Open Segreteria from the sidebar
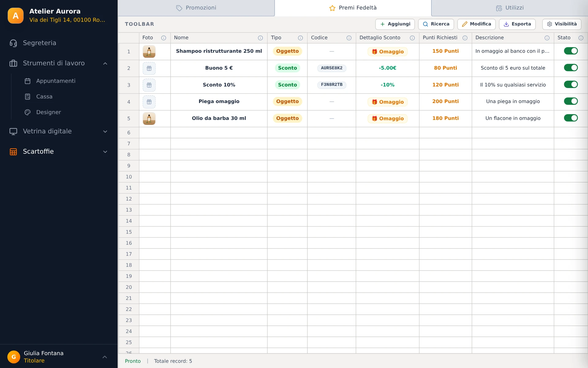 59,43
